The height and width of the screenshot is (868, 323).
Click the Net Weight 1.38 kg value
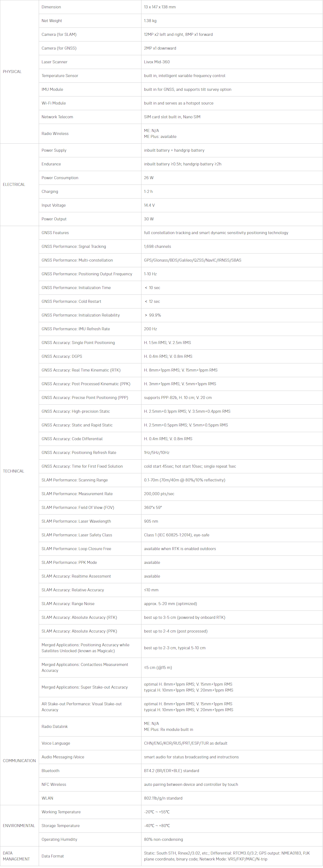[x=150, y=21]
